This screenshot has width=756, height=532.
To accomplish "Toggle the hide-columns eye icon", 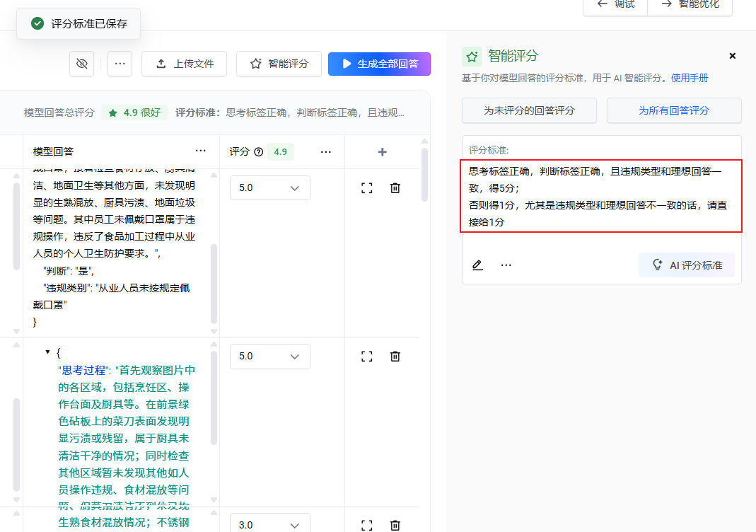I will coord(81,64).
